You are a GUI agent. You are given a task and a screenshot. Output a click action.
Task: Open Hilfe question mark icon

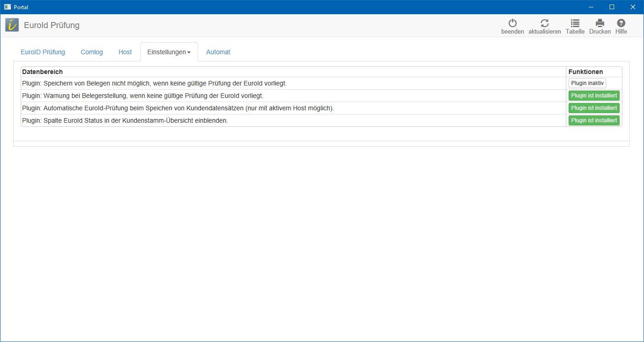[621, 23]
